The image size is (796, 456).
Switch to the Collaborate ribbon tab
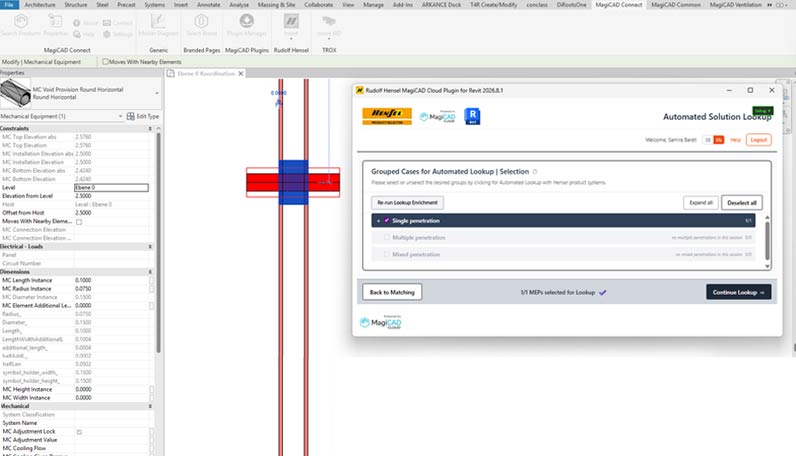tap(318, 5)
